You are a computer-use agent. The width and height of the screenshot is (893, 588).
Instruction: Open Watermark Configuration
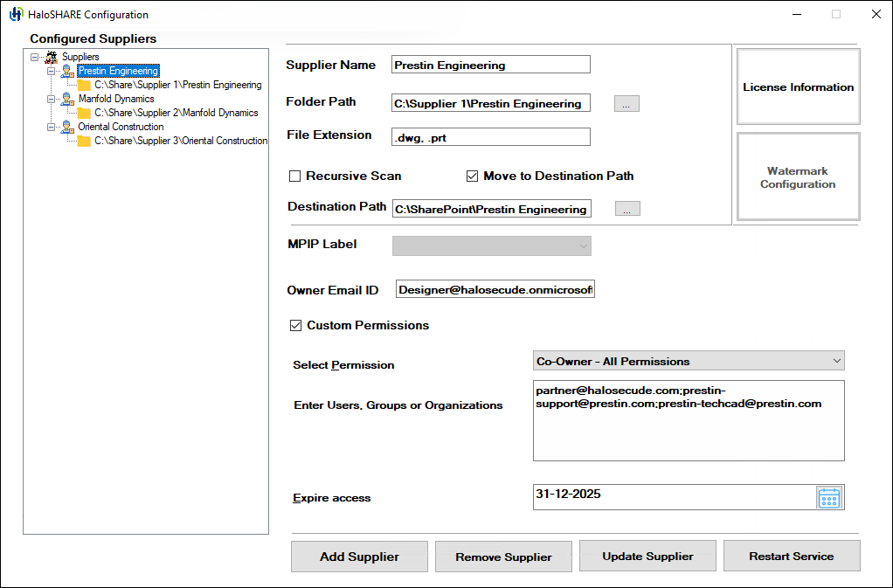(797, 177)
